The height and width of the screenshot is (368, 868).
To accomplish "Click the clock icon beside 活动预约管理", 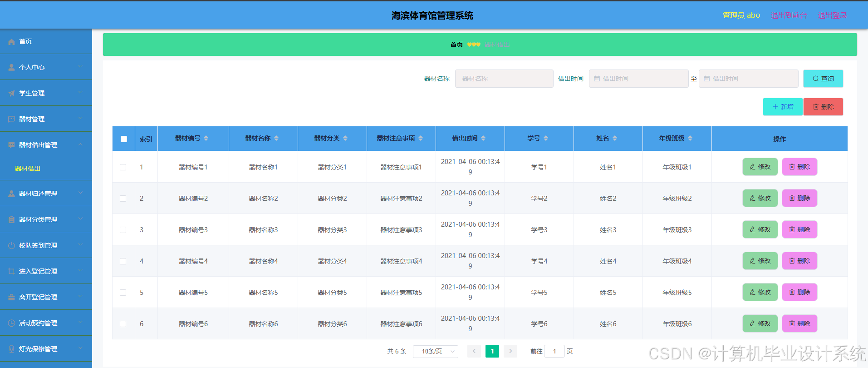I will click(11, 323).
